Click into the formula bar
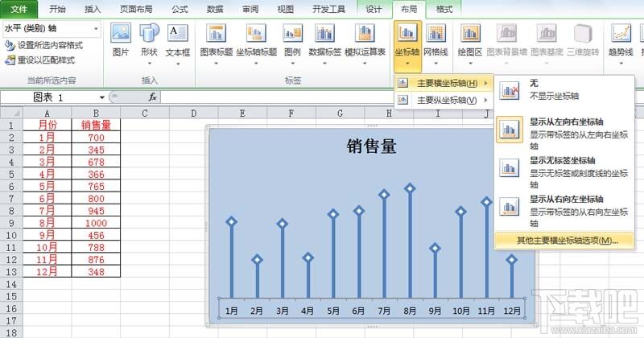This screenshot has height=338, width=644. point(276,97)
